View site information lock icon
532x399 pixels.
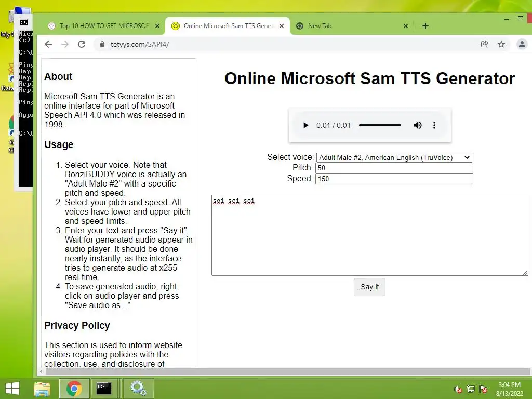click(102, 44)
